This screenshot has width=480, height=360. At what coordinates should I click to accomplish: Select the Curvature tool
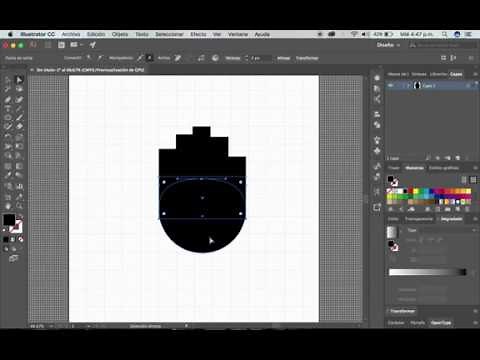click(x=19, y=100)
